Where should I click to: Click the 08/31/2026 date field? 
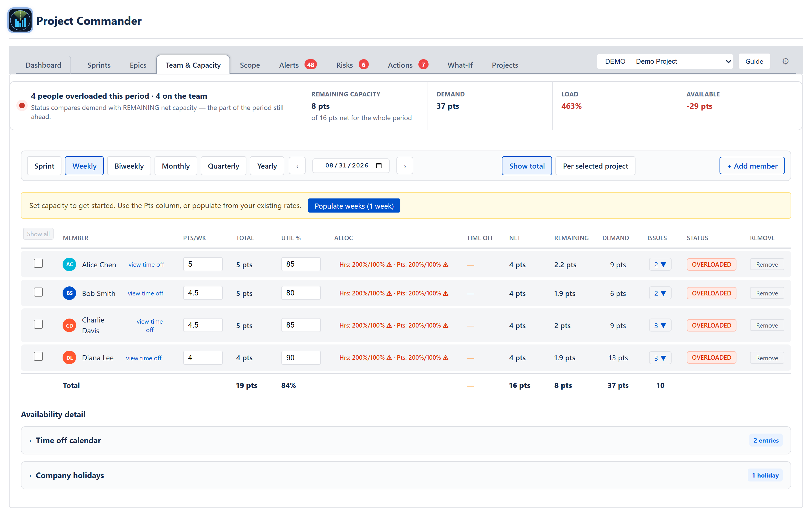(351, 165)
